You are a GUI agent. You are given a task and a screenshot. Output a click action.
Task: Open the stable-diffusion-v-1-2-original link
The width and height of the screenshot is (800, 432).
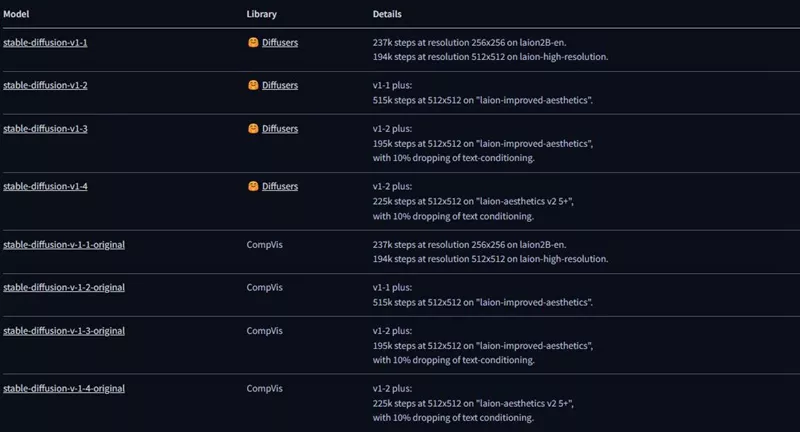point(64,287)
